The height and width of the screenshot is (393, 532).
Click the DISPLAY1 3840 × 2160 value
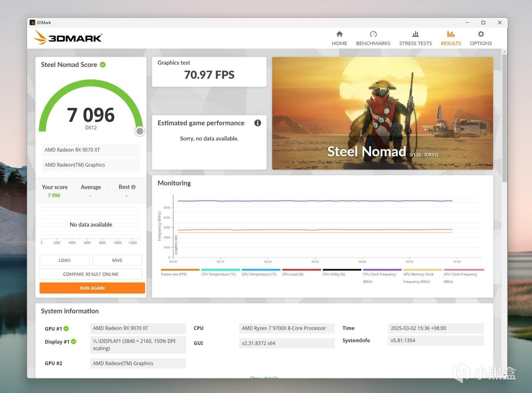pyautogui.click(x=138, y=345)
